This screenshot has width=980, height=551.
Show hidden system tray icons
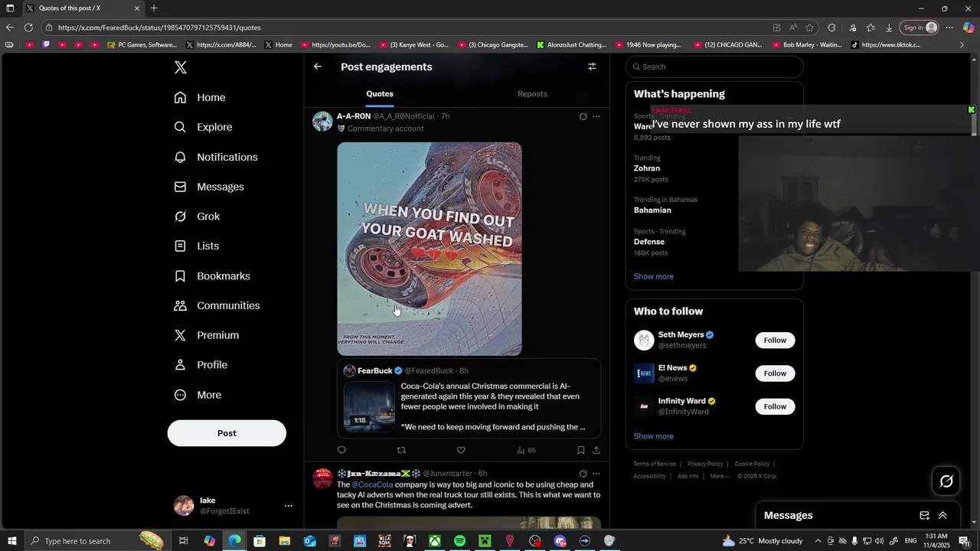click(x=818, y=541)
